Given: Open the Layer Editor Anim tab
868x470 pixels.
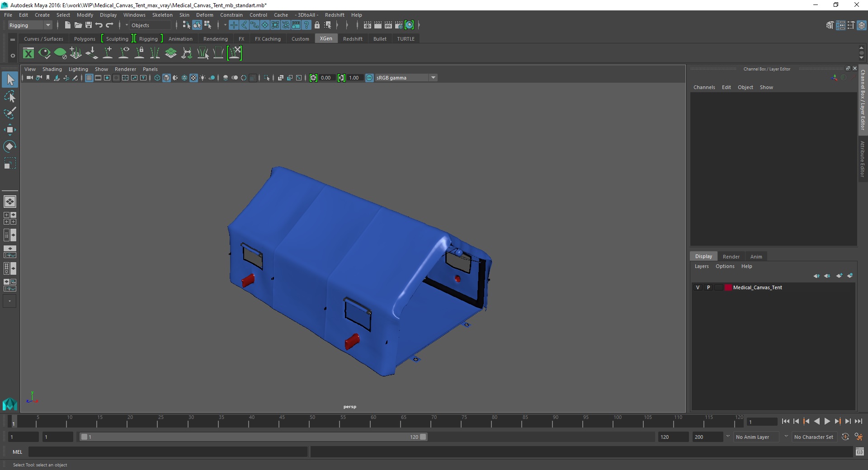Looking at the screenshot, I should [x=756, y=257].
